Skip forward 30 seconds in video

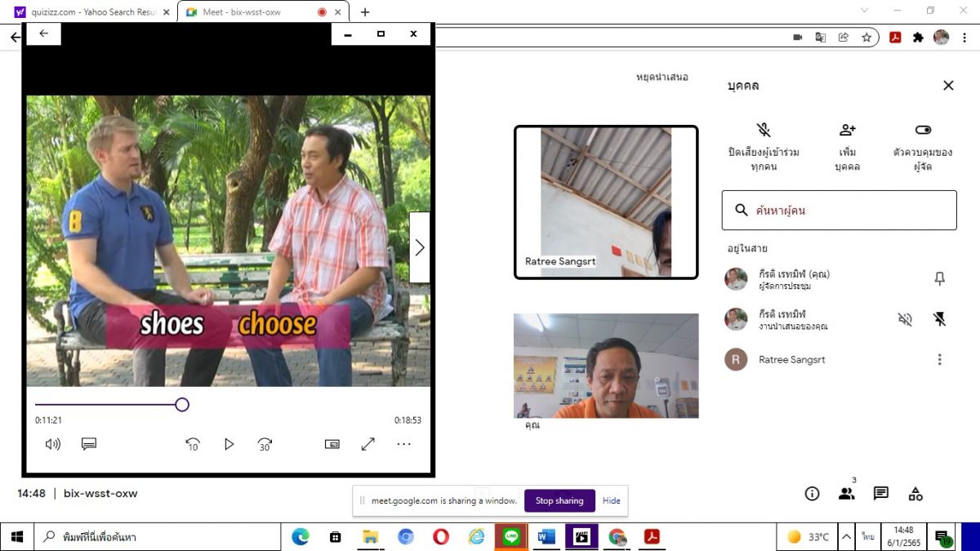(x=265, y=444)
